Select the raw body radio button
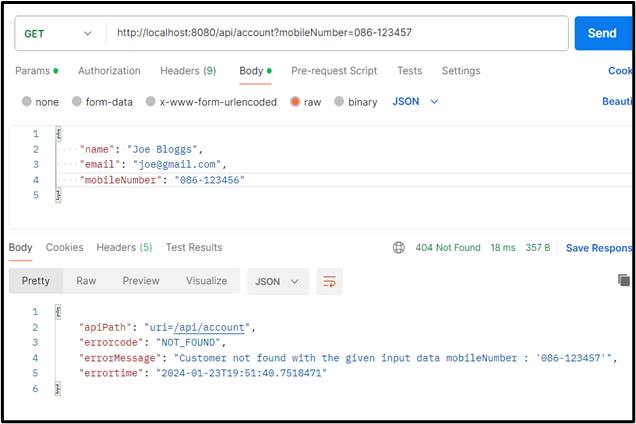Viewport: 636px width, 424px height. 296,102
